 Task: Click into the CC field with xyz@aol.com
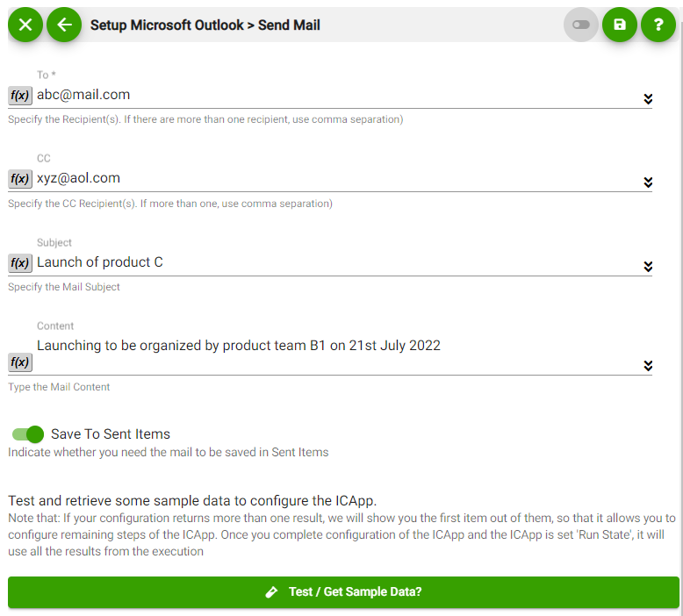tap(338, 178)
